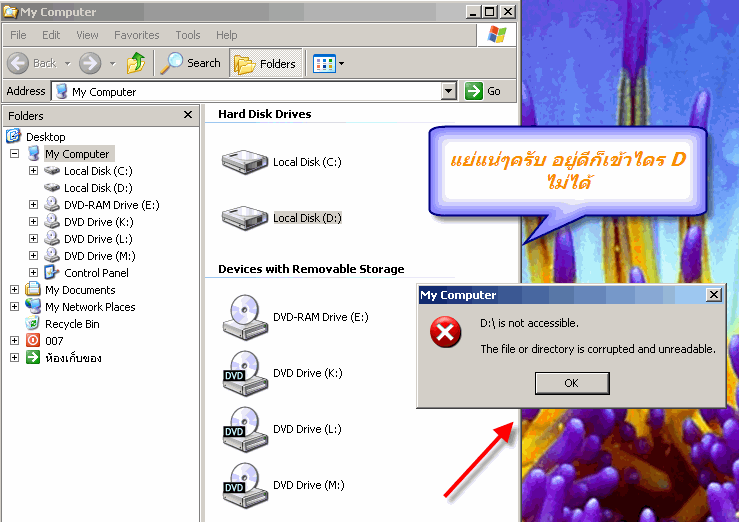
Task: Click Devices with Removable Storage heading
Action: 311,269
